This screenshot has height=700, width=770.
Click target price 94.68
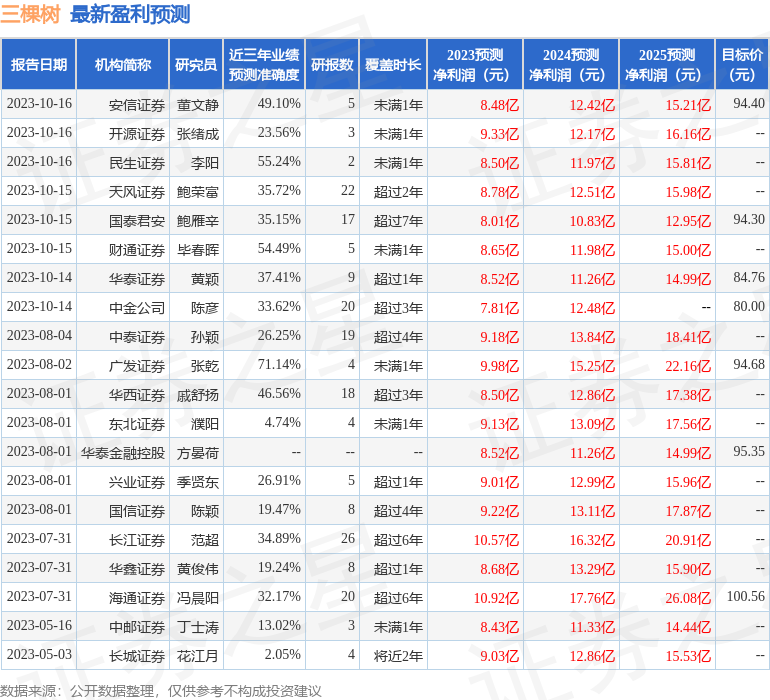749,364
